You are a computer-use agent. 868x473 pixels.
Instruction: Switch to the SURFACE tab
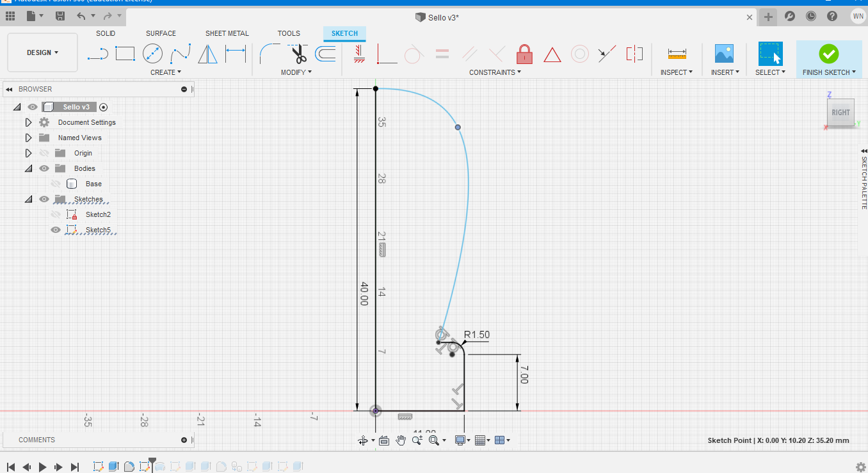161,33
